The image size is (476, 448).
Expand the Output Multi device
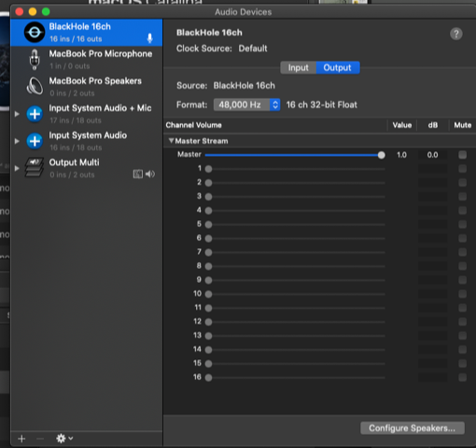17,168
